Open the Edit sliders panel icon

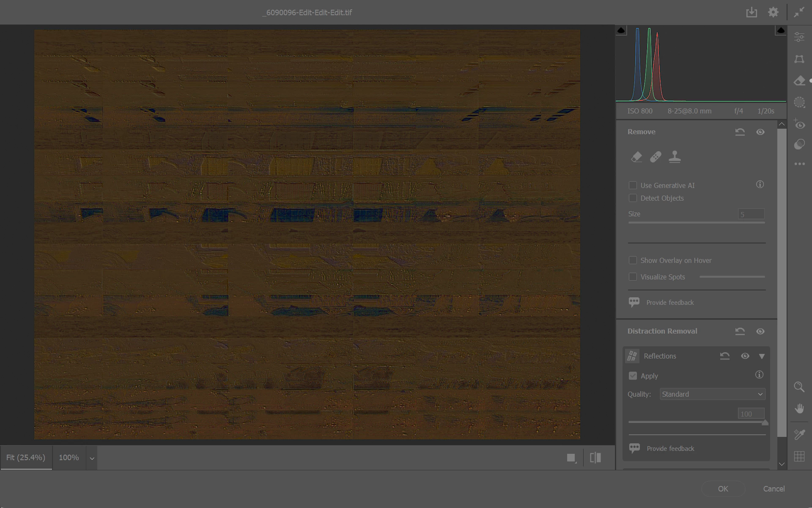pos(799,37)
